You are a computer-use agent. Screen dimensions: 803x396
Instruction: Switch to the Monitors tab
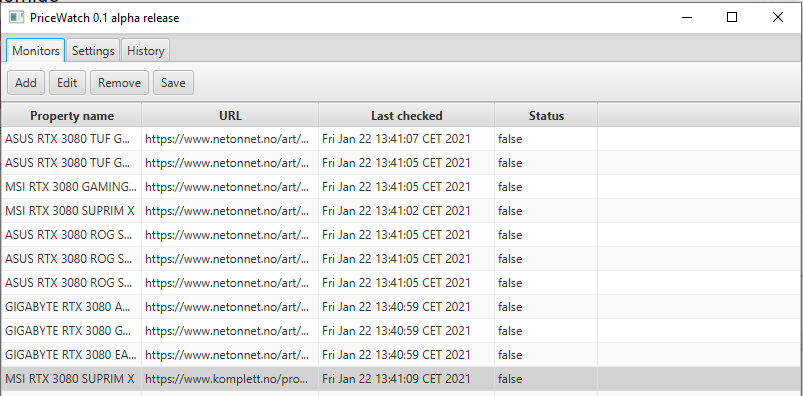[x=36, y=51]
